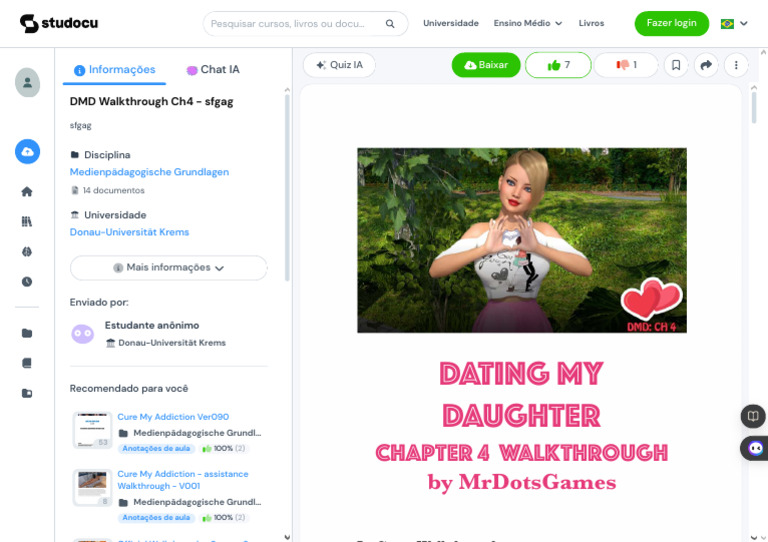This screenshot has height=542, width=768.
Task: Open the folder icon in sidebar
Action: [27, 333]
